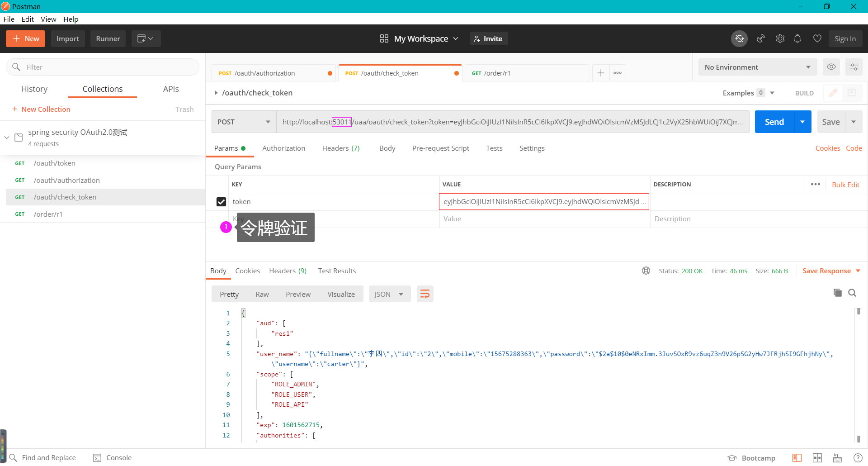
Task: Open the Headers (7) request tab
Action: [x=341, y=148]
